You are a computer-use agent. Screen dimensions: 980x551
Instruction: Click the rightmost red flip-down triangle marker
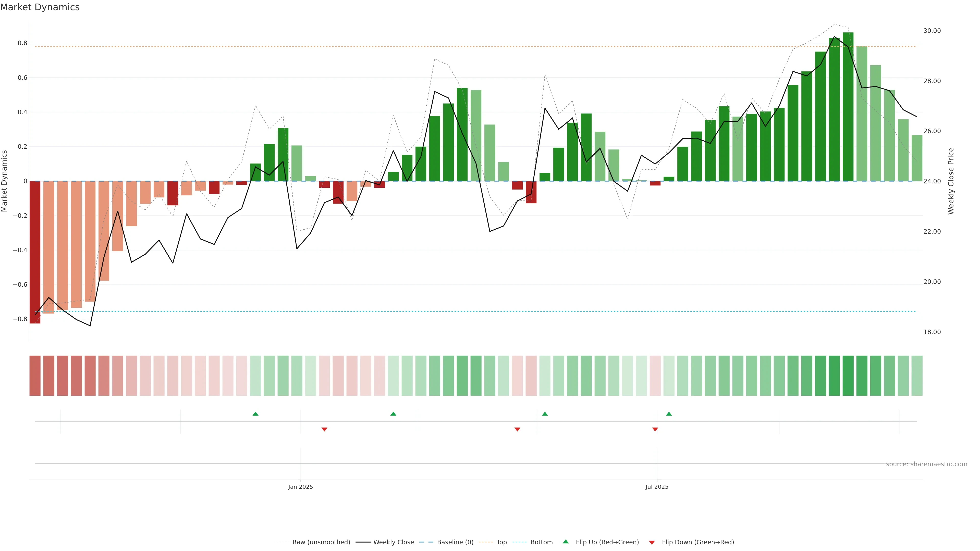(x=655, y=429)
